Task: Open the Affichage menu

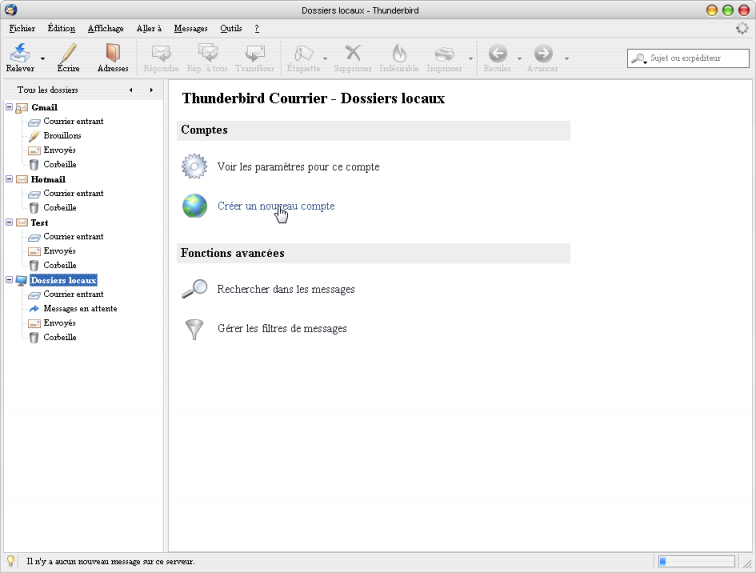Action: pyautogui.click(x=106, y=28)
